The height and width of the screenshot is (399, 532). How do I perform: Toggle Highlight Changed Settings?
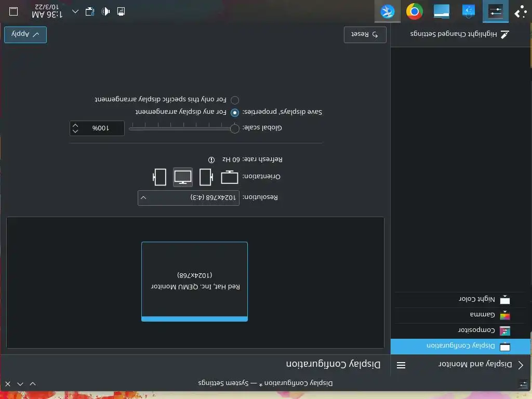(460, 34)
